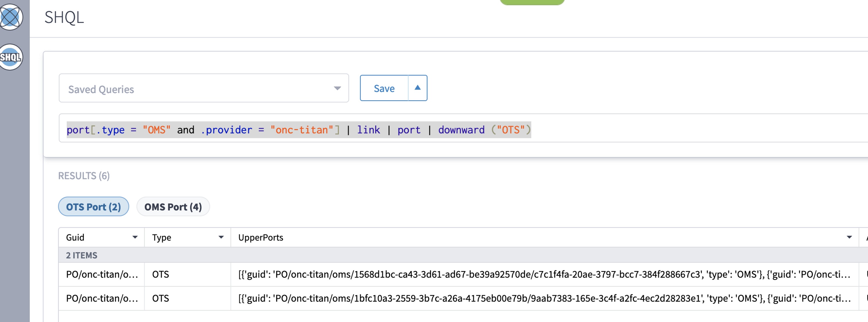Open the Type column dropdown
The image size is (868, 322).
coord(221,237)
